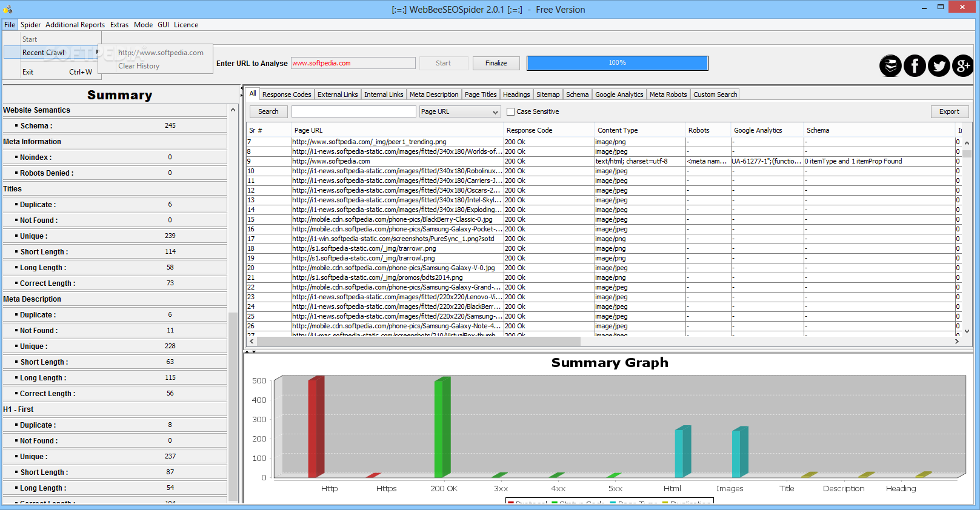Screen dimensions: 980x510
Task: Open the File menu
Action: click(x=10, y=25)
